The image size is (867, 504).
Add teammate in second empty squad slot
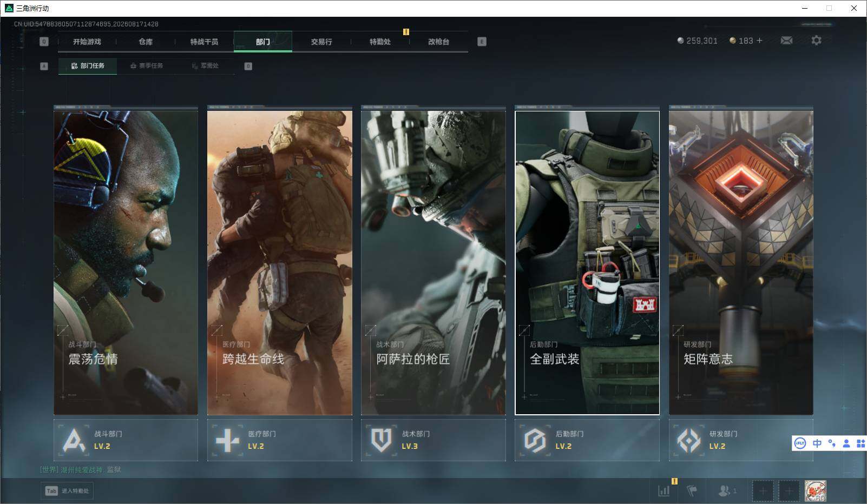(x=789, y=491)
